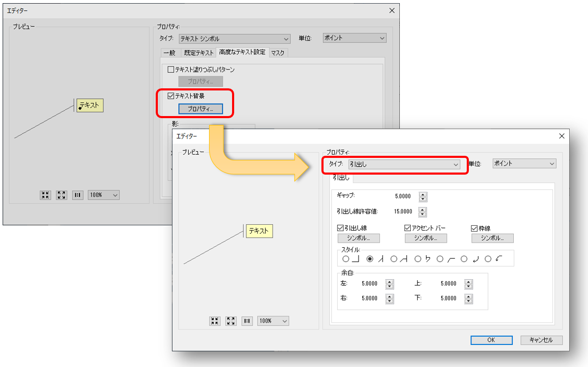The image size is (588, 367).
Task: Click テキスト callout preview in front editor
Action: click(259, 231)
